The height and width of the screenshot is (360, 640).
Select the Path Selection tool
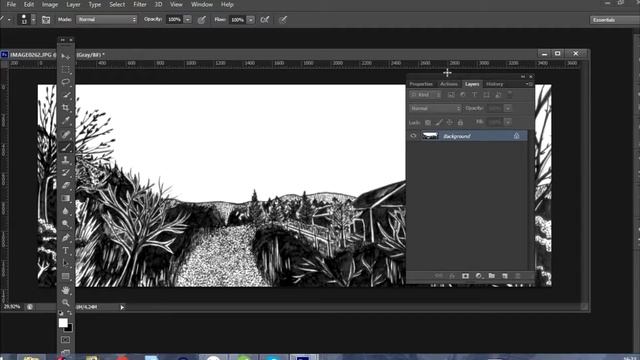coord(65,263)
